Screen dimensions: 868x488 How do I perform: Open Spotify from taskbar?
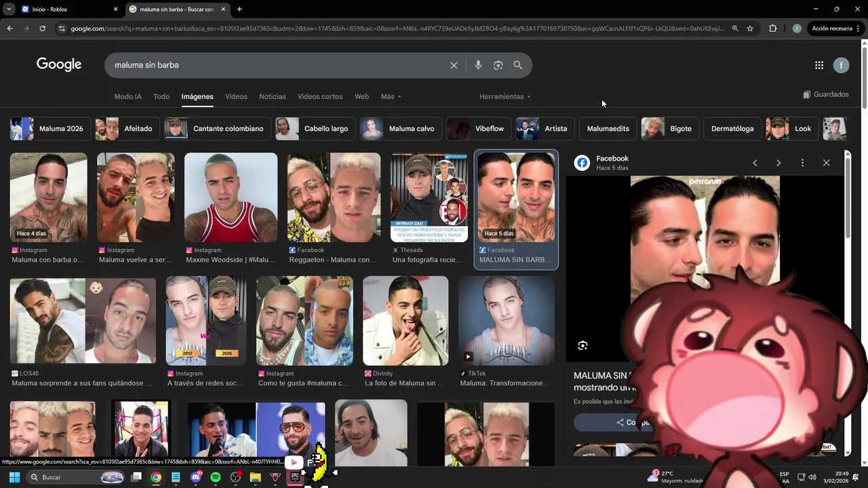coord(216,477)
